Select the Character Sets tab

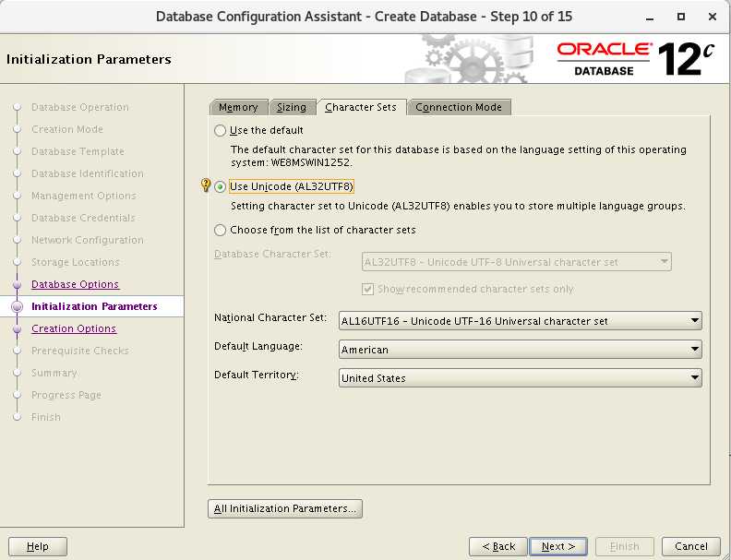coord(361,107)
